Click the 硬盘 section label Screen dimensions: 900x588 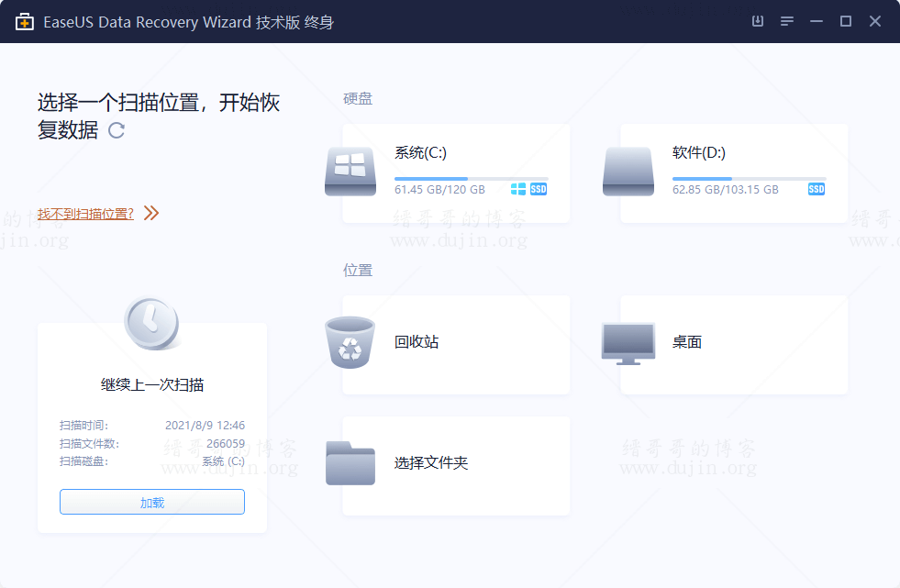[358, 99]
